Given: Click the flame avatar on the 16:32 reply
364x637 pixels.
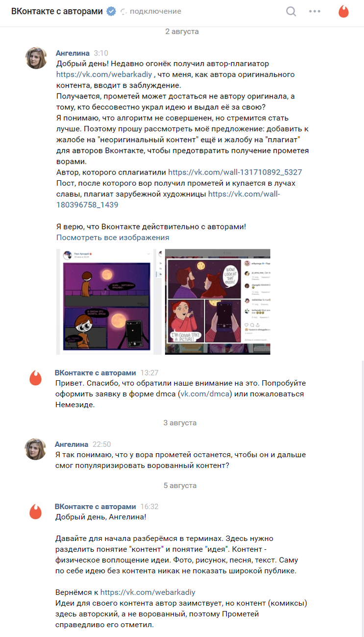Looking at the screenshot, I should [x=36, y=512].
